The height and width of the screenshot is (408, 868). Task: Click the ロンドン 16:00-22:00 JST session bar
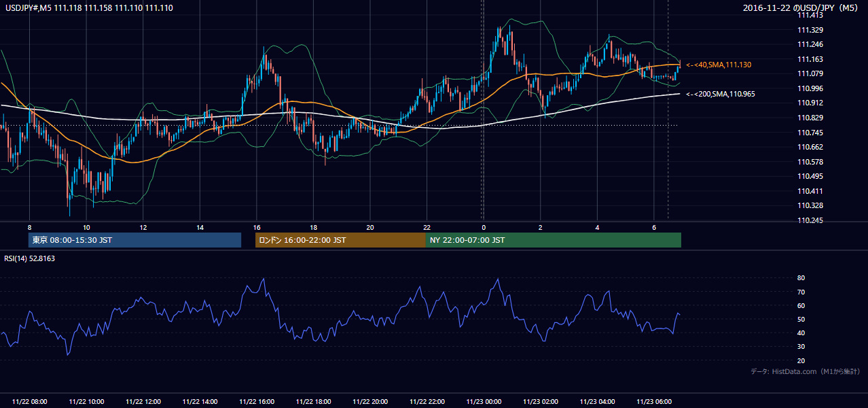[340, 240]
